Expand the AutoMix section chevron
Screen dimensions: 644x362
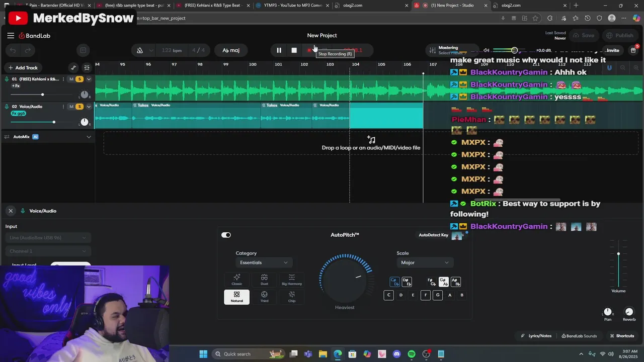(x=89, y=137)
